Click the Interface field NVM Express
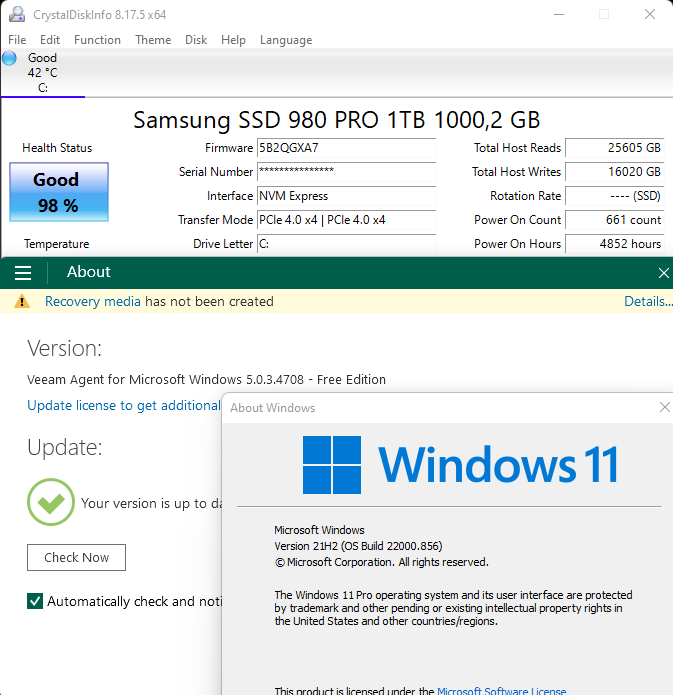 point(346,195)
